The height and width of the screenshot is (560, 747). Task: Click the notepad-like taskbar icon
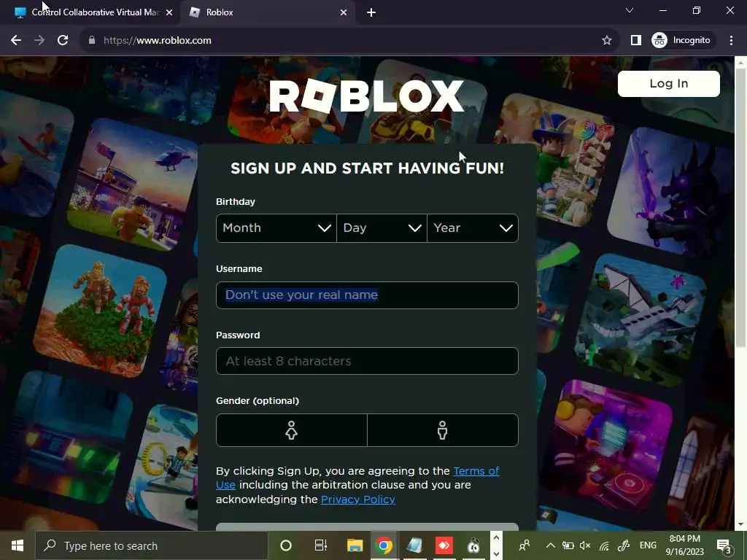tap(414, 545)
